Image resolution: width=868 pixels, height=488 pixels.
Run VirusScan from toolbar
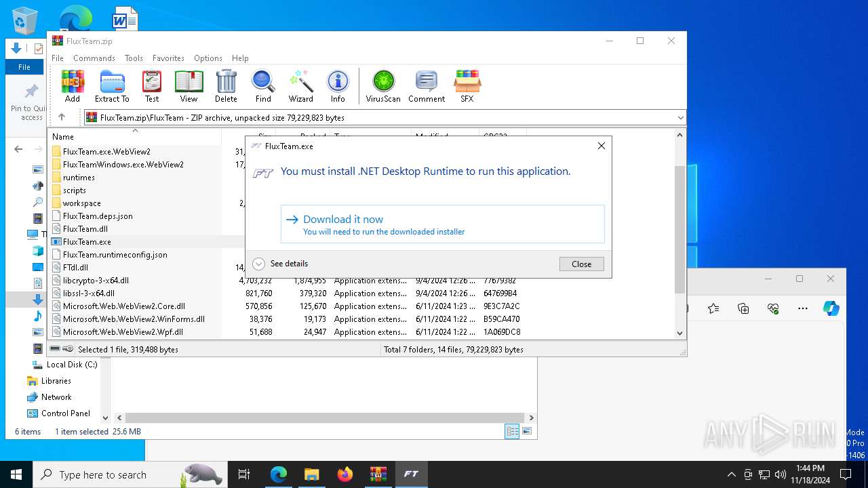(383, 86)
